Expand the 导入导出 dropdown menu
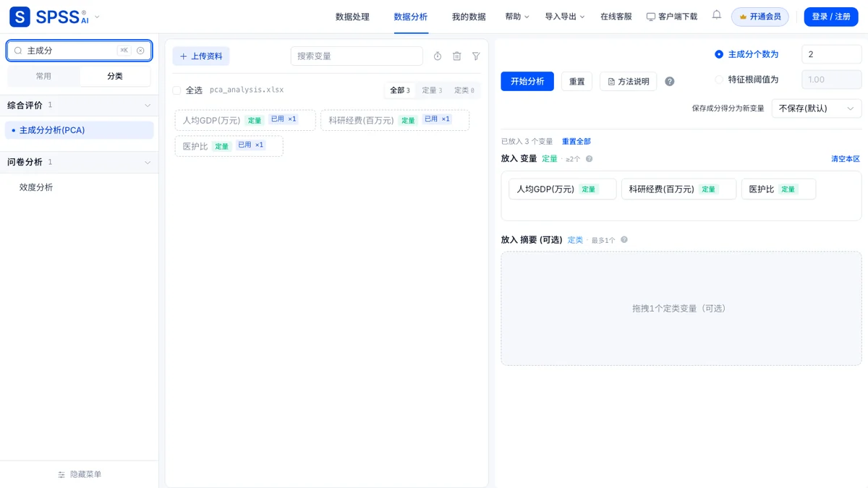The width and height of the screenshot is (868, 488). click(565, 17)
